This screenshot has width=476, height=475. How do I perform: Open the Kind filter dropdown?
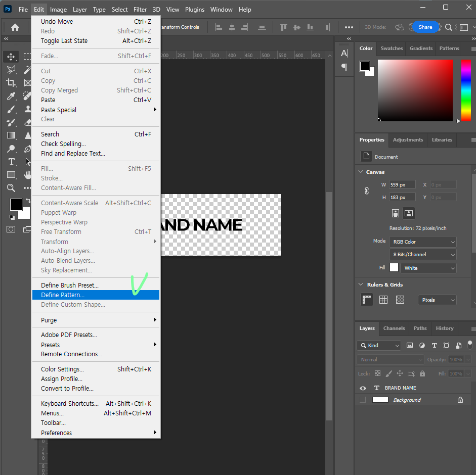click(379, 345)
